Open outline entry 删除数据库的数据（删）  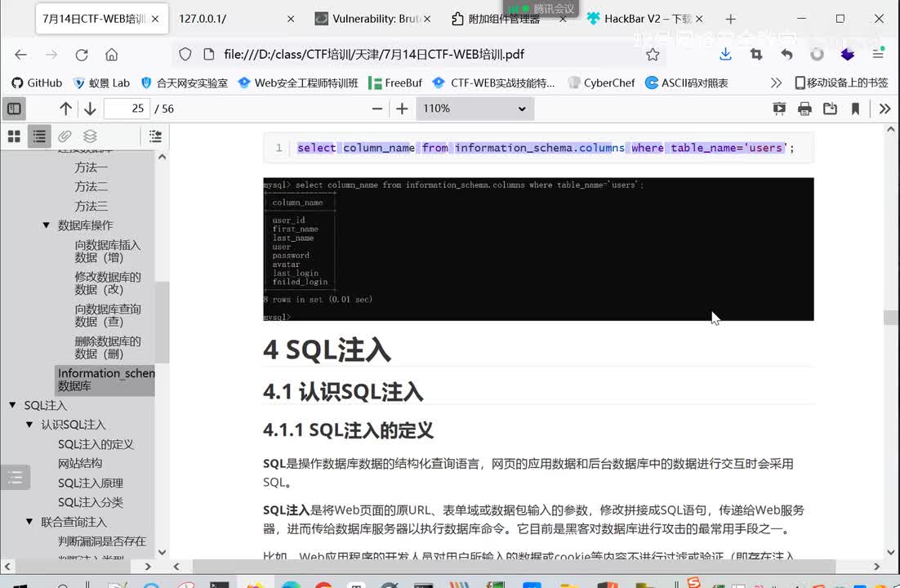[107, 347]
